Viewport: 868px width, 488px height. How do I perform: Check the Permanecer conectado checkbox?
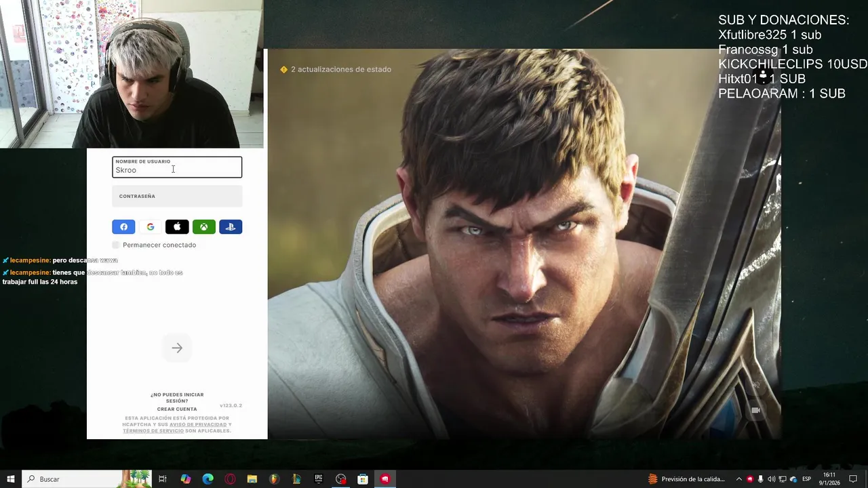point(116,245)
